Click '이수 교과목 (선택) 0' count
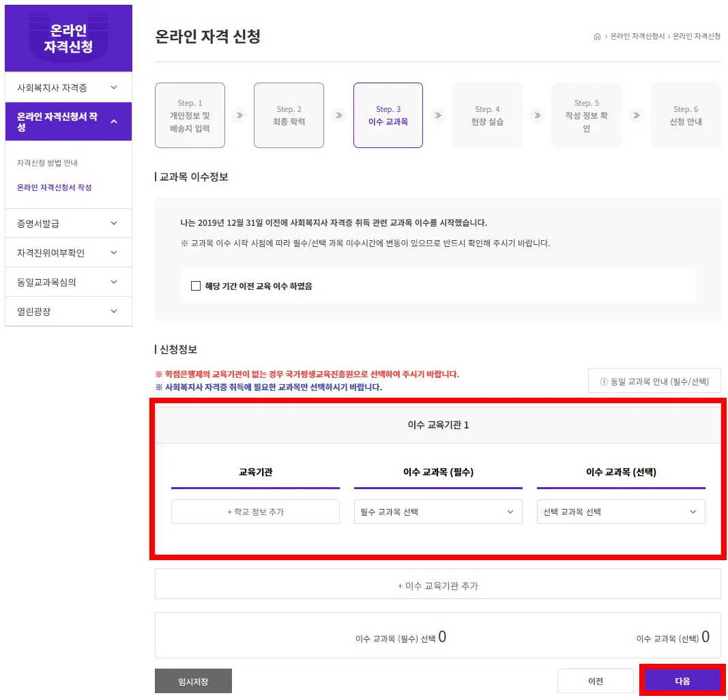 coord(673,637)
